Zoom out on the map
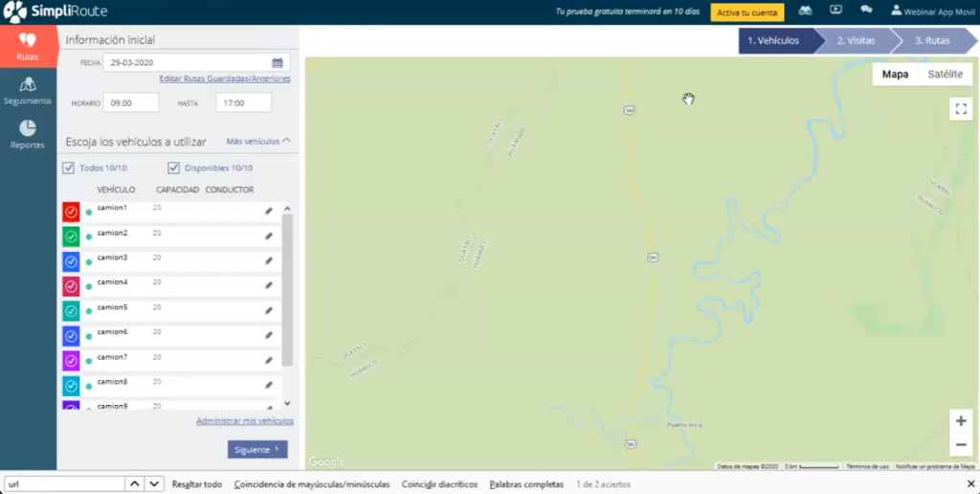 pos(961,444)
